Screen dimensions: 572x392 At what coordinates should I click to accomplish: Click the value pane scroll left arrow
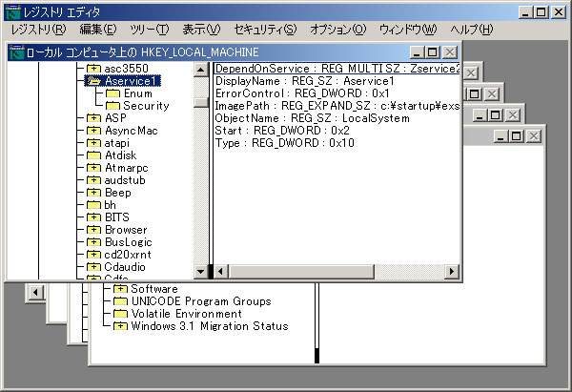(x=220, y=272)
